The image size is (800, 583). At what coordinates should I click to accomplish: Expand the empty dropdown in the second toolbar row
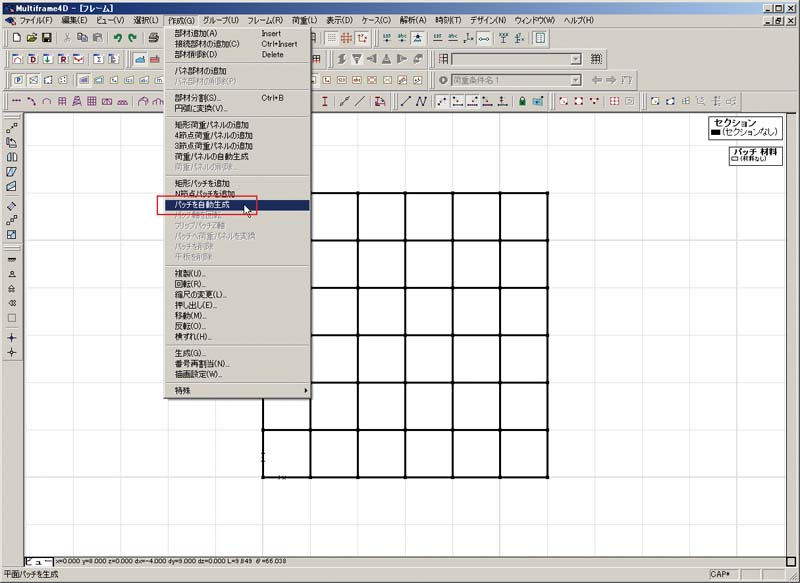[x=576, y=59]
